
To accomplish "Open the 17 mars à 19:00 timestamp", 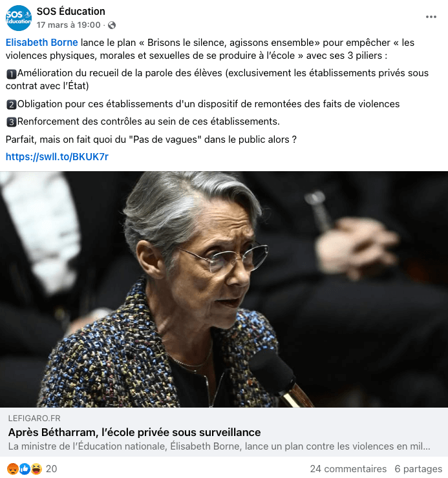I will click(69, 25).
